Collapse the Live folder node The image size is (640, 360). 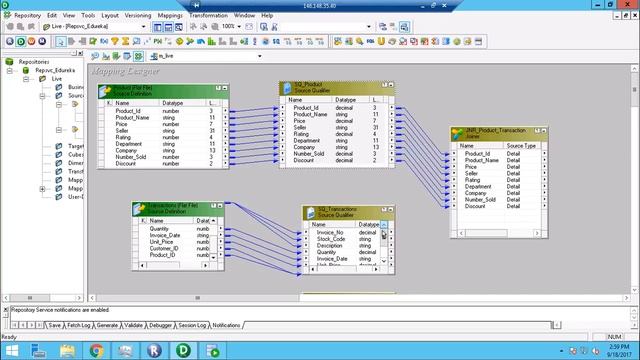pos(26,78)
